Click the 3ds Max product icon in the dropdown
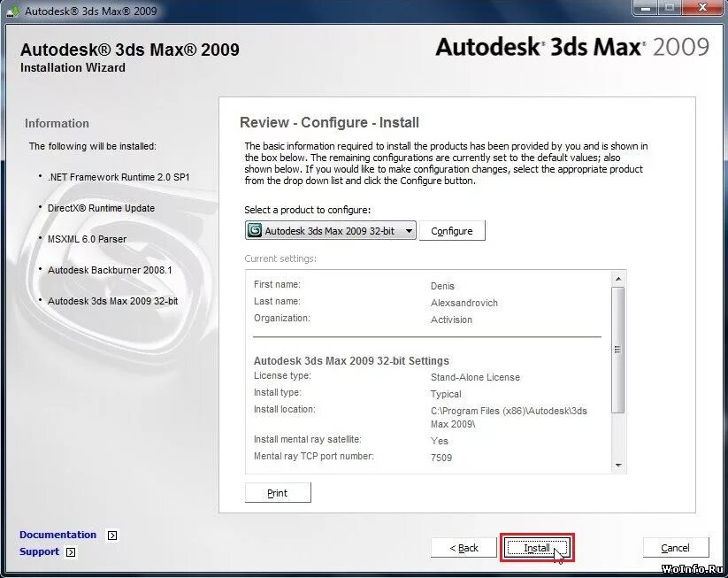This screenshot has width=728, height=578. coord(256,230)
